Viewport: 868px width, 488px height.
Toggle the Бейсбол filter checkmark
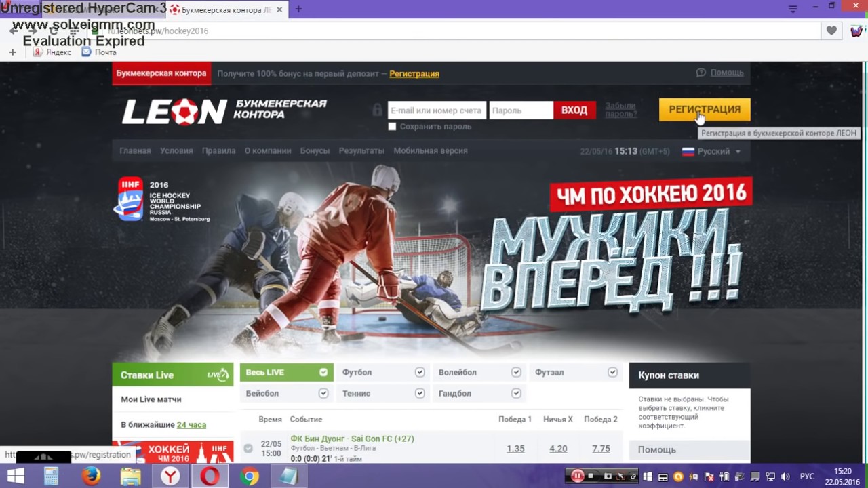pyautogui.click(x=323, y=393)
